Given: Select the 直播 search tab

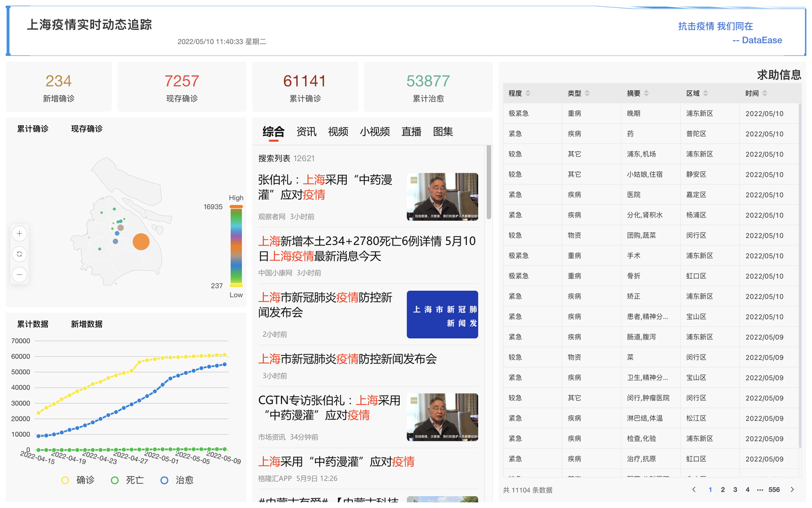Looking at the screenshot, I should [x=411, y=132].
